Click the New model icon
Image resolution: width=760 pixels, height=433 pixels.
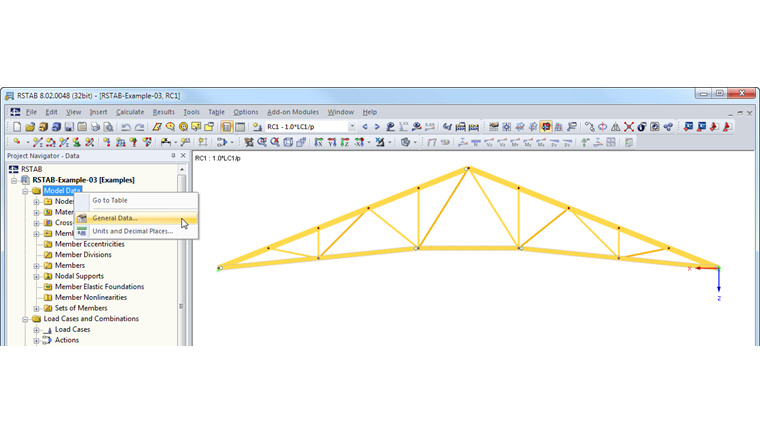[17, 127]
